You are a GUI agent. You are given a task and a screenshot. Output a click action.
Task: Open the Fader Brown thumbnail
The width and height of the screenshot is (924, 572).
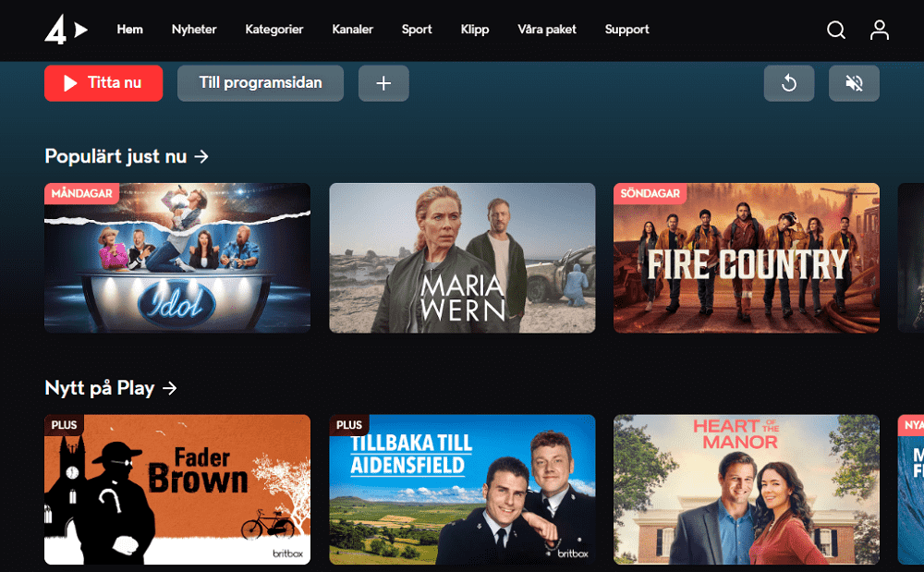pyautogui.click(x=177, y=490)
